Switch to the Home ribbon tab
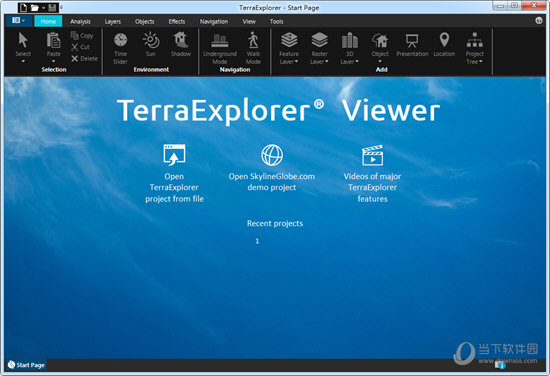Screen dimensions: 550x376 tap(48, 21)
